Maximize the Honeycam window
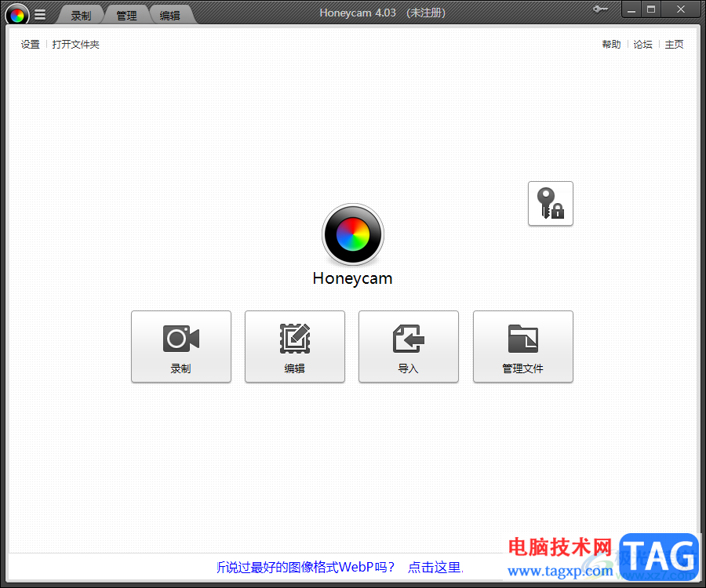The image size is (706, 588). tap(651, 9)
